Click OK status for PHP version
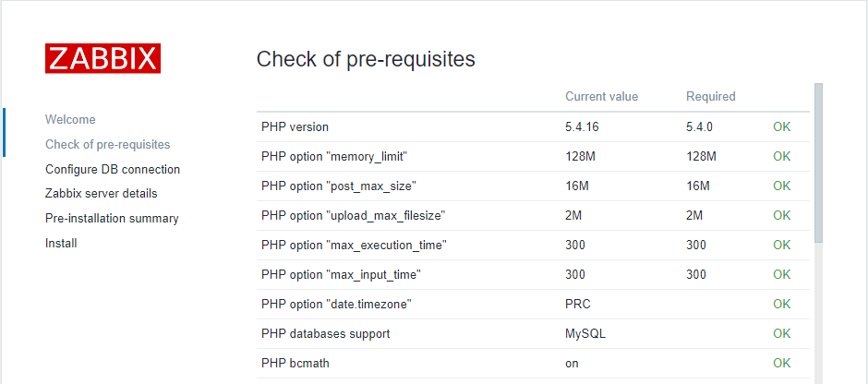This screenshot has height=384, width=868. (781, 127)
